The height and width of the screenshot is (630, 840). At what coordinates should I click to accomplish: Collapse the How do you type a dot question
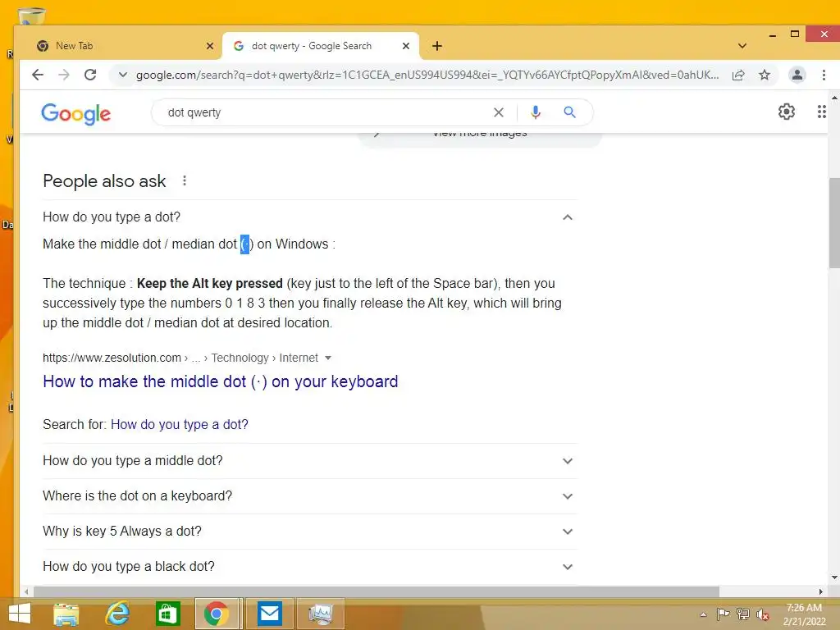click(309, 217)
